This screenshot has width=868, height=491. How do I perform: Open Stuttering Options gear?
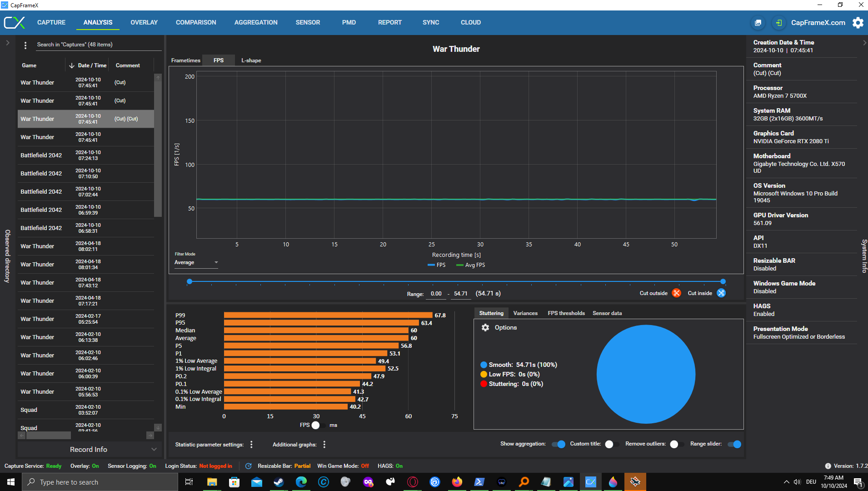tap(485, 328)
